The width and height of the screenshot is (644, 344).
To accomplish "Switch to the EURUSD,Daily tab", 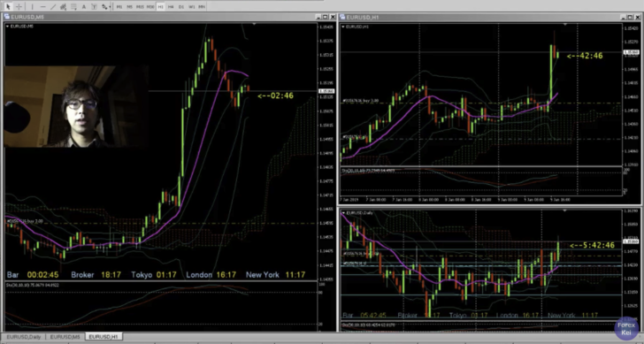I will point(23,337).
